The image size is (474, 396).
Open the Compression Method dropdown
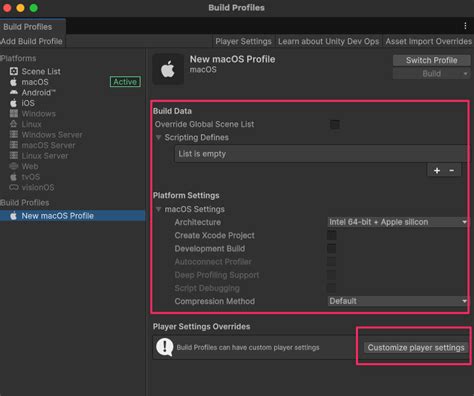(398, 301)
